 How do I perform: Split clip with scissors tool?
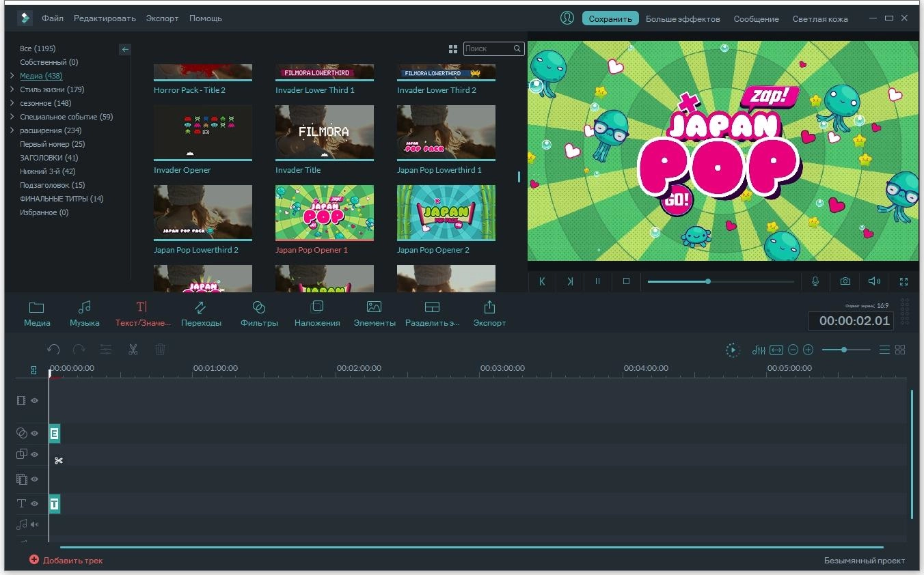point(133,349)
